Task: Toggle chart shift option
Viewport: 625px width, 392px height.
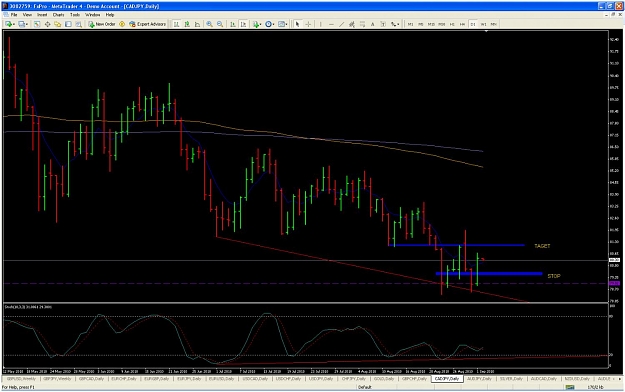Action: 243,24
